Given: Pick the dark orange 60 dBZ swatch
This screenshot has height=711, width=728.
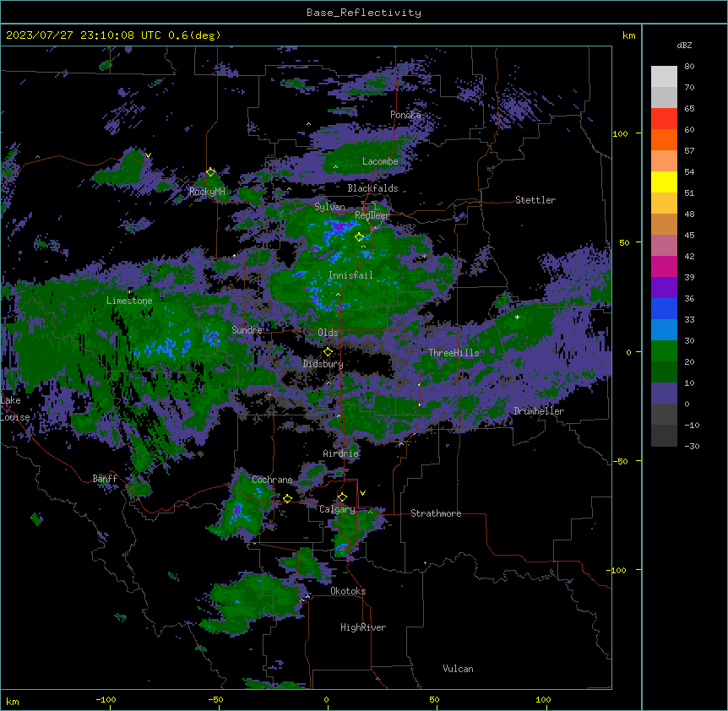Looking at the screenshot, I should (664, 139).
